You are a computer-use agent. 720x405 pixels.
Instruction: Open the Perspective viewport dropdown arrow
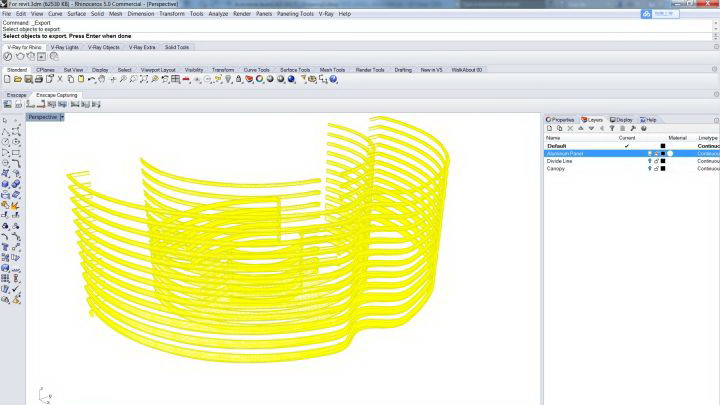click(x=62, y=117)
